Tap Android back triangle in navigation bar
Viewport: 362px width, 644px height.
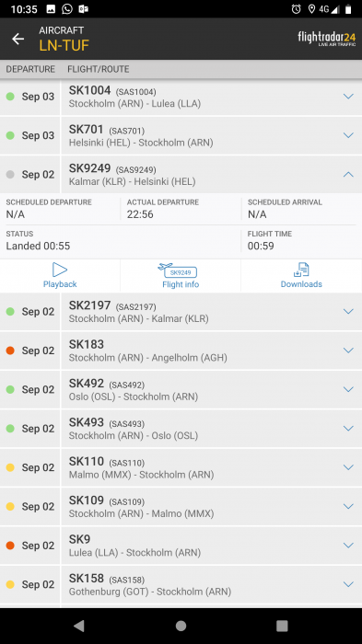point(78,626)
